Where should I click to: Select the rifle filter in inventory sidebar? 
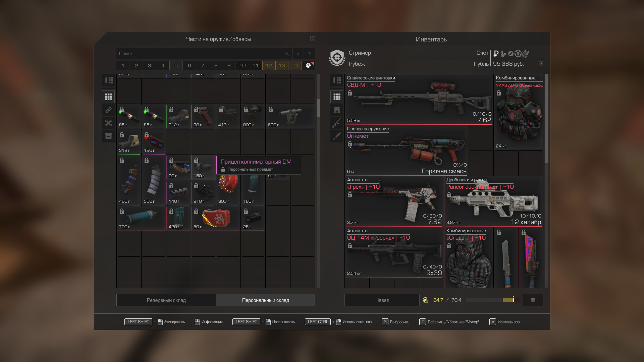click(x=337, y=123)
